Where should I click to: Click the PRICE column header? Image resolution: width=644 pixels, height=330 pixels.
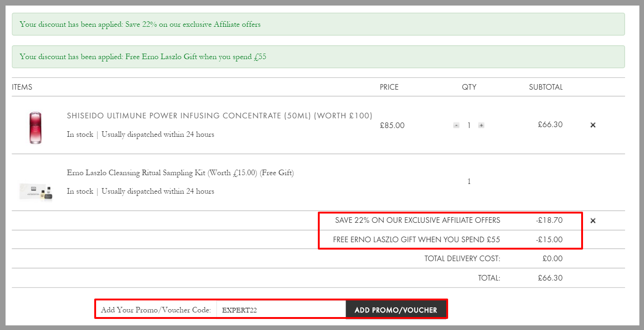point(389,87)
